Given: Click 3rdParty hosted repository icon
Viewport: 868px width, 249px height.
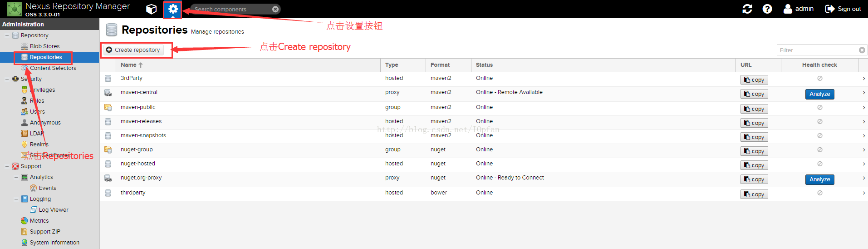Looking at the screenshot, I should (x=108, y=79).
